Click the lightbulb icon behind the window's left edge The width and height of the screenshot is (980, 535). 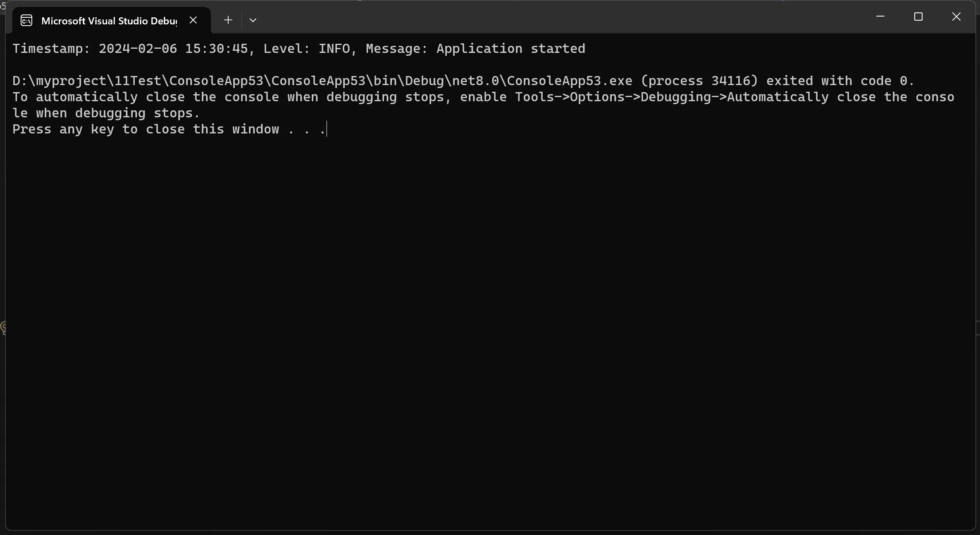(3, 328)
